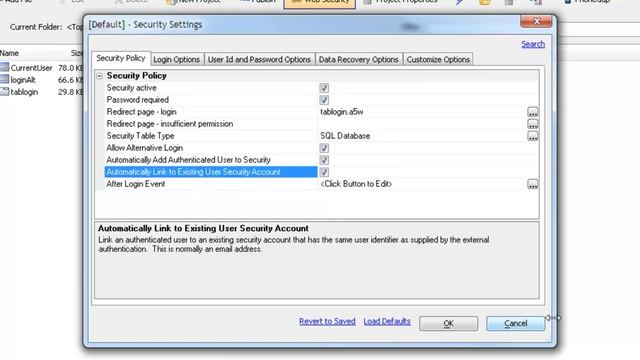Open browse button for Redirect page - login
This screenshot has width=640, height=360.
pos(533,112)
